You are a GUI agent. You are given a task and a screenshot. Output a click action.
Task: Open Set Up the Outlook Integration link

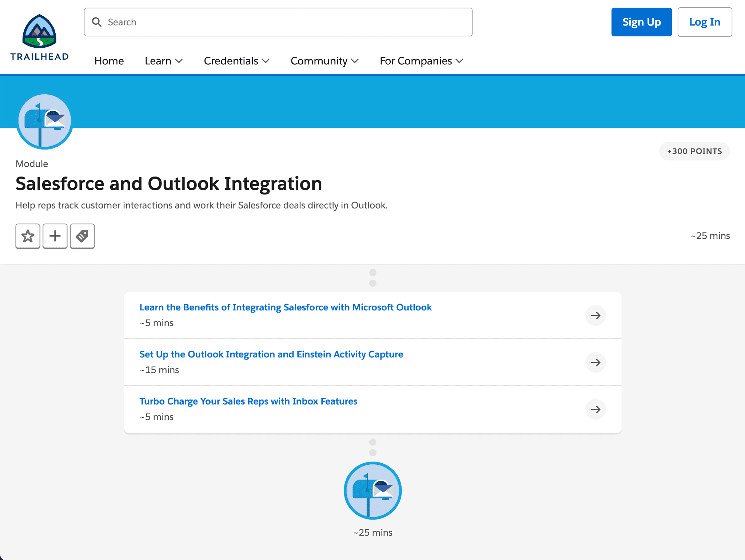click(x=271, y=354)
